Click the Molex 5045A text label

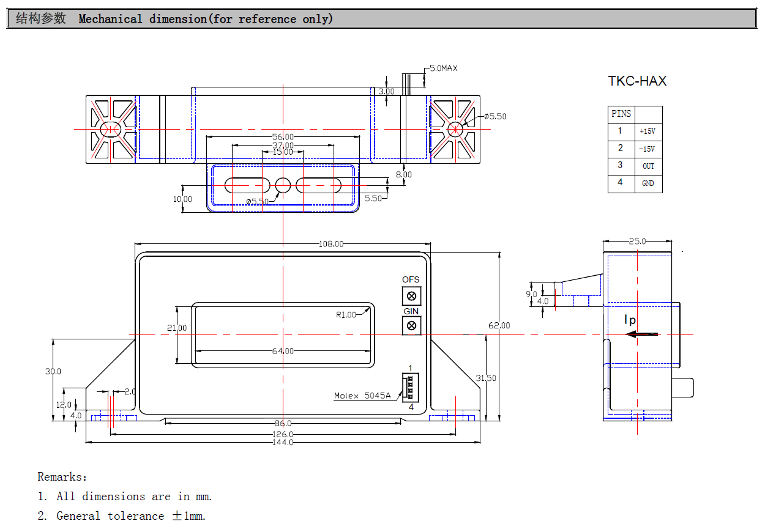point(362,396)
